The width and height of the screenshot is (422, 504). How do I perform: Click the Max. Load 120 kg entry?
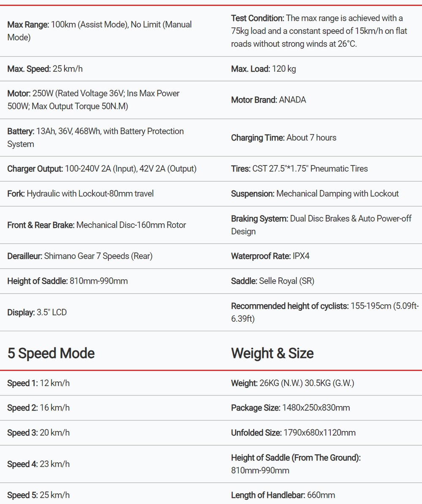coord(263,69)
